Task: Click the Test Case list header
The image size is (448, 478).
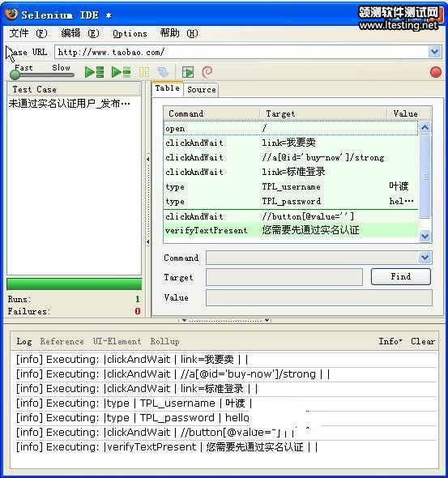Action: click(x=74, y=89)
